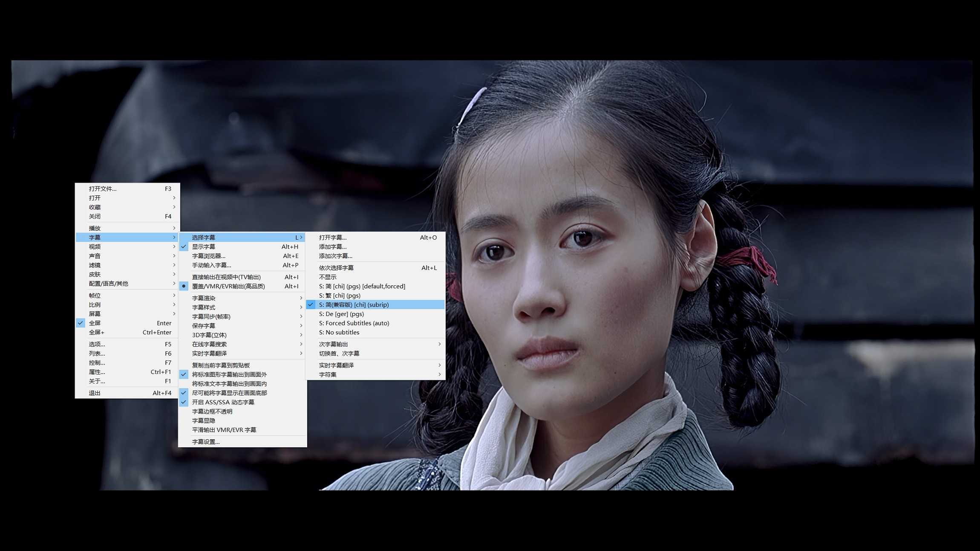Select S: No subtitles entry
980x551 pixels.
[x=375, y=332]
